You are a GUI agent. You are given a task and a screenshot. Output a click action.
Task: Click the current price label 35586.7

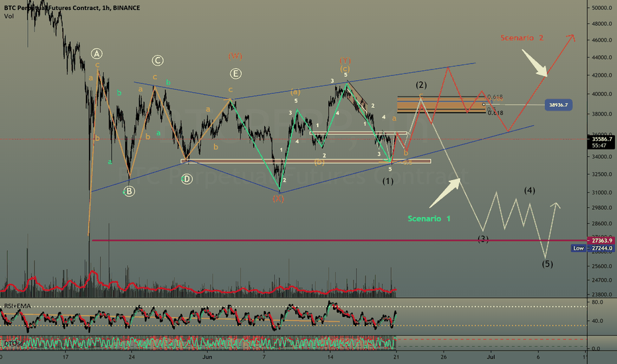pos(602,139)
